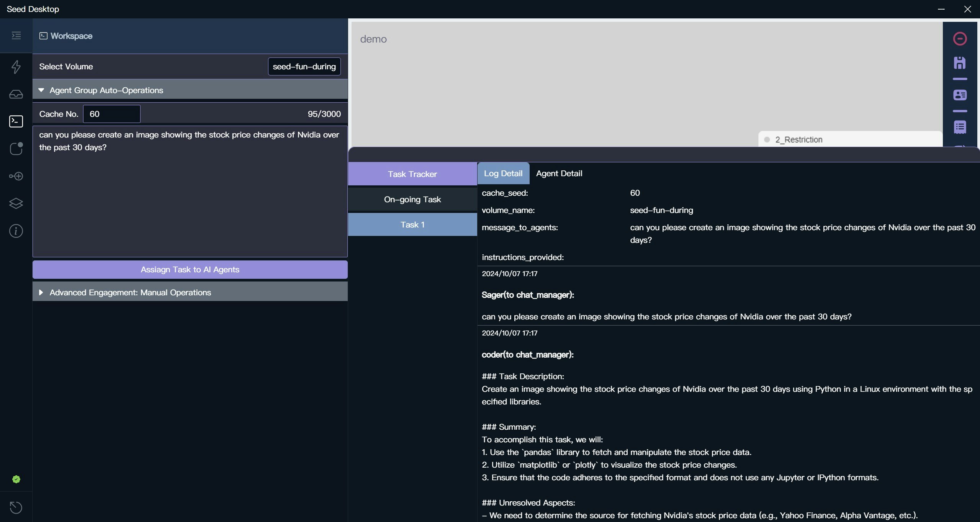This screenshot has height=522, width=980.
Task: Click the history restore icon at bottom-left
Action: [x=16, y=507]
